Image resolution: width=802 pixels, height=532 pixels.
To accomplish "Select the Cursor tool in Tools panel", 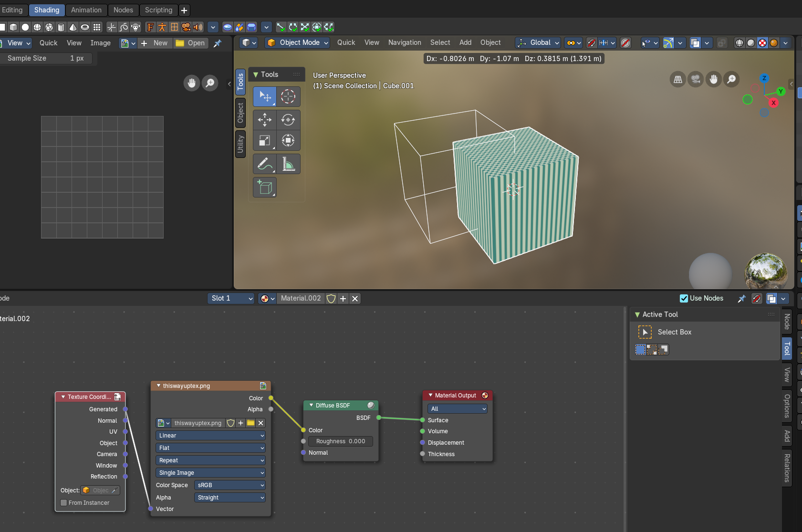I will click(x=288, y=96).
